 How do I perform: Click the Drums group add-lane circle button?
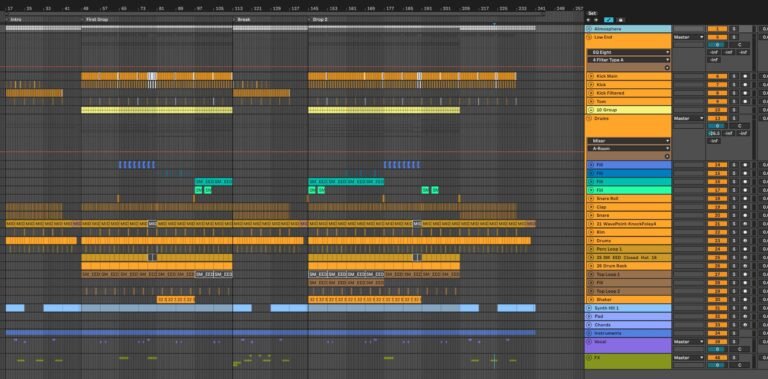(x=667, y=156)
